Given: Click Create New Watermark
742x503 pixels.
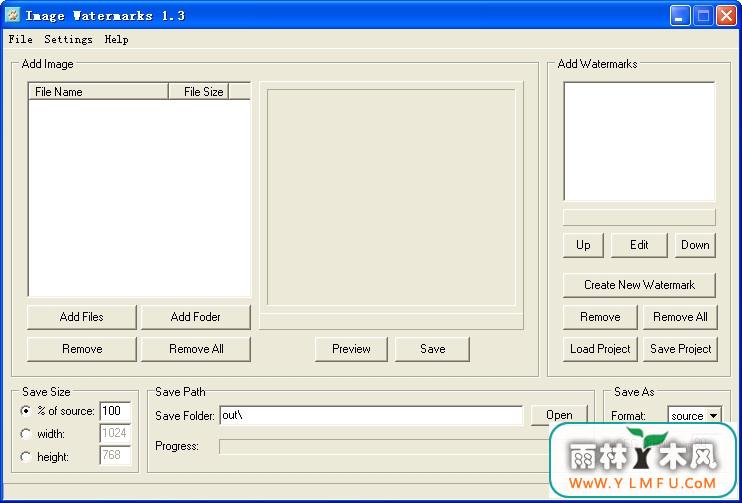Looking at the screenshot, I should point(639,285).
